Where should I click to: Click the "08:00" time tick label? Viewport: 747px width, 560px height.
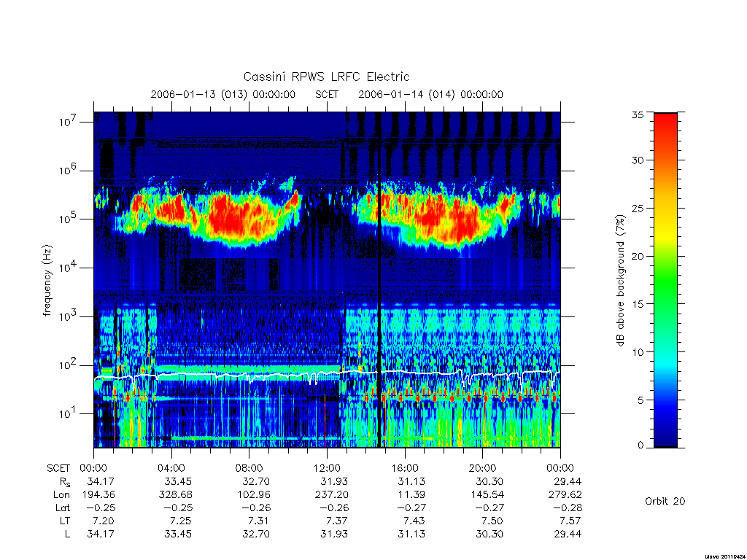click(249, 468)
